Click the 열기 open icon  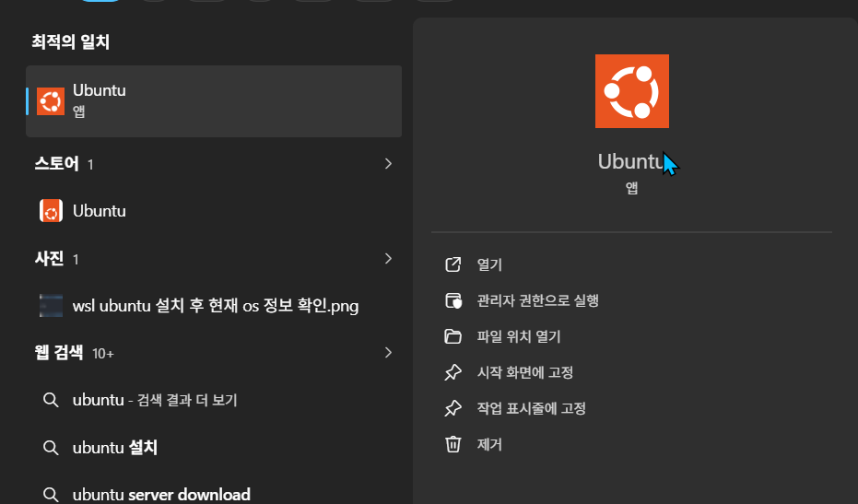click(x=453, y=264)
